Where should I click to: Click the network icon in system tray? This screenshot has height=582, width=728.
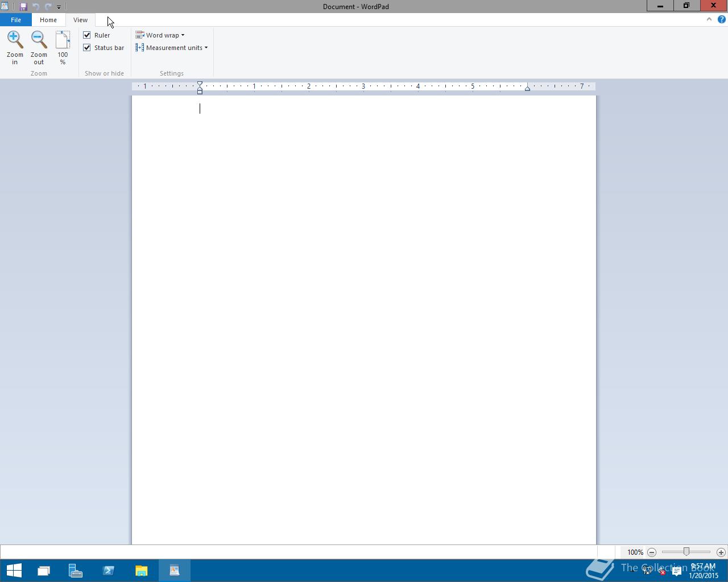[x=647, y=571]
